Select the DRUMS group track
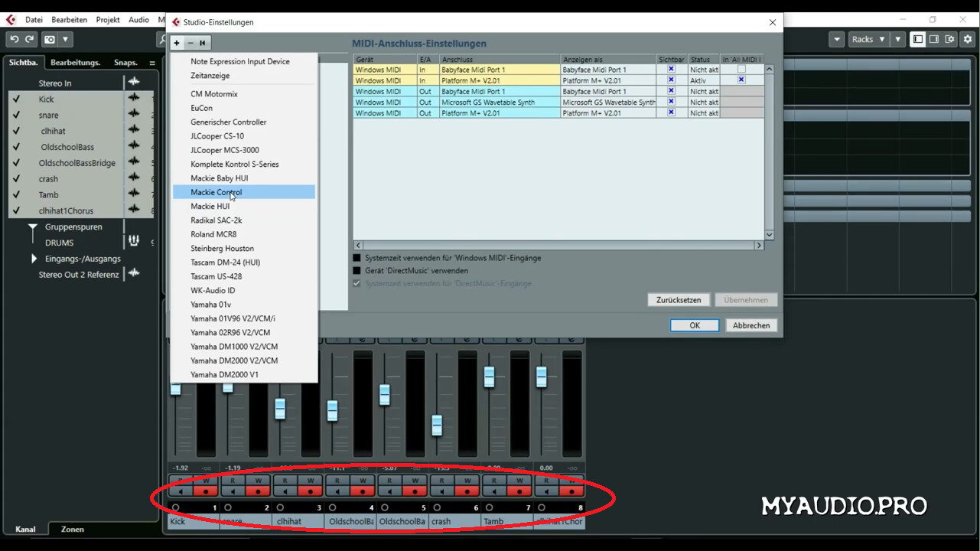Screen dimensions: 980x551 [x=59, y=243]
